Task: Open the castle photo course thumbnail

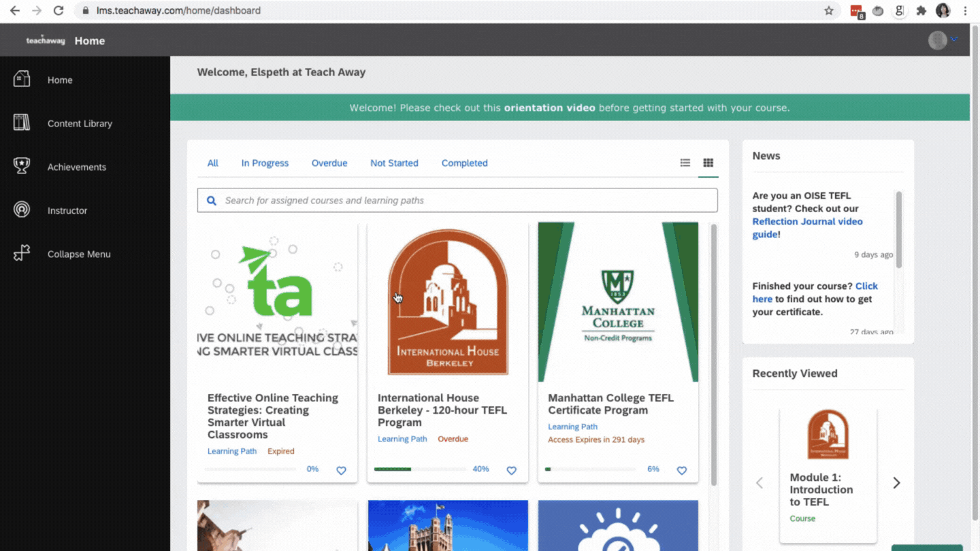Action: point(448,526)
